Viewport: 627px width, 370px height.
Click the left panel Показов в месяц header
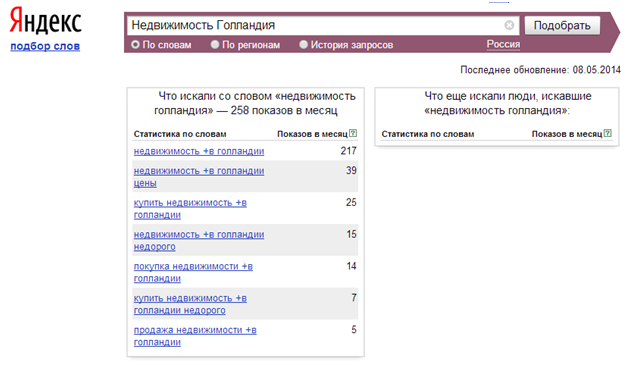click(312, 134)
